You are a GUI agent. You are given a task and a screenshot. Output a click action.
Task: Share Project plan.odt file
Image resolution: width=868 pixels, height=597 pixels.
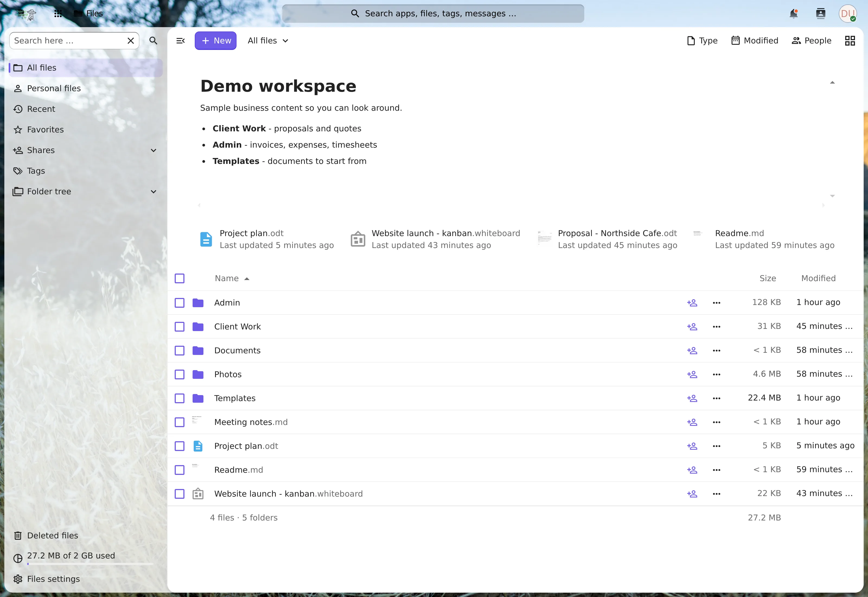point(692,446)
